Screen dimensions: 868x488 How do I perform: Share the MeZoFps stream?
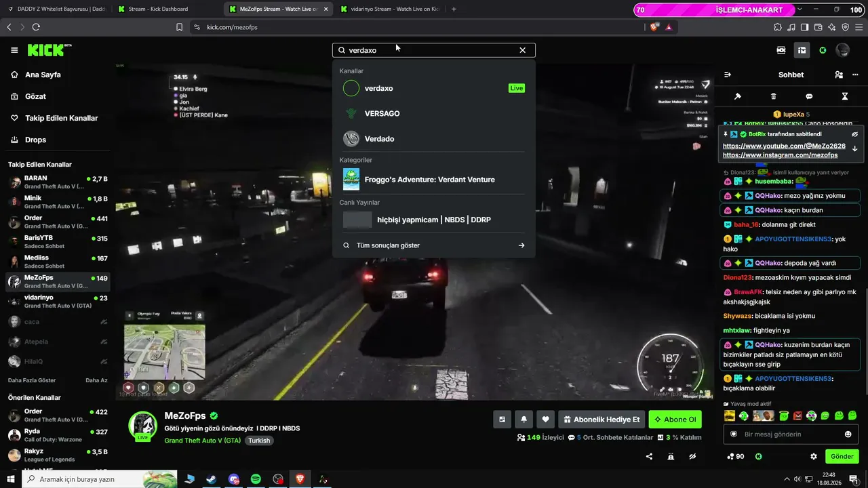point(649,456)
